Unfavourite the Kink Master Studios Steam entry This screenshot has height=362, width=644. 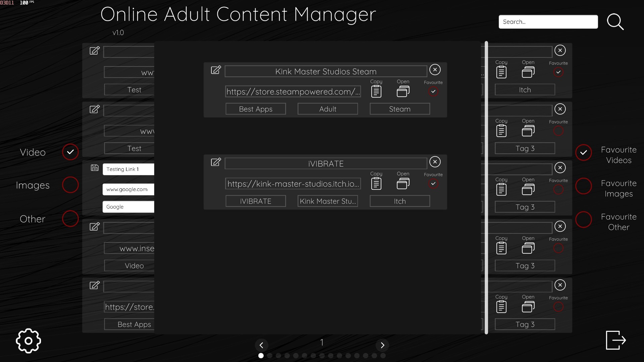433,91
